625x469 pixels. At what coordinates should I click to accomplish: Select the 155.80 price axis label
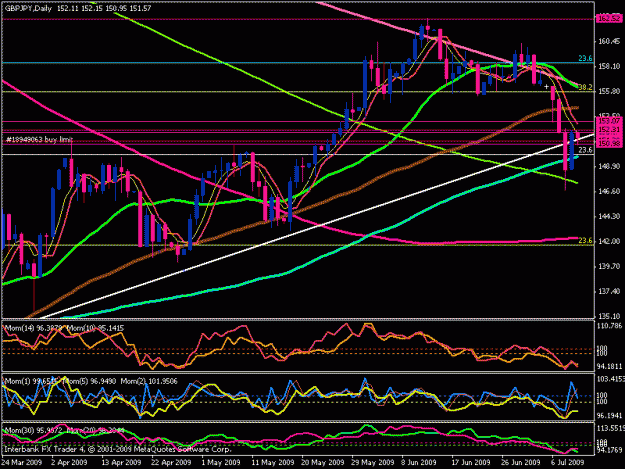609,91
